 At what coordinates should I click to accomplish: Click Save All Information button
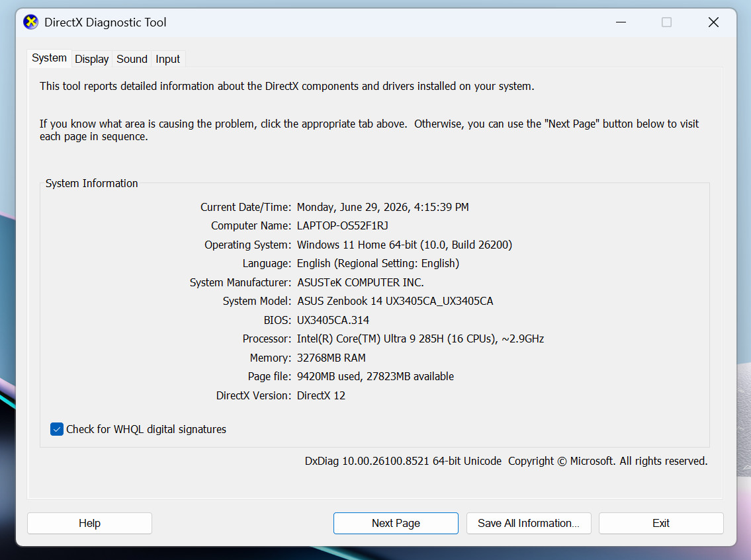tap(529, 523)
